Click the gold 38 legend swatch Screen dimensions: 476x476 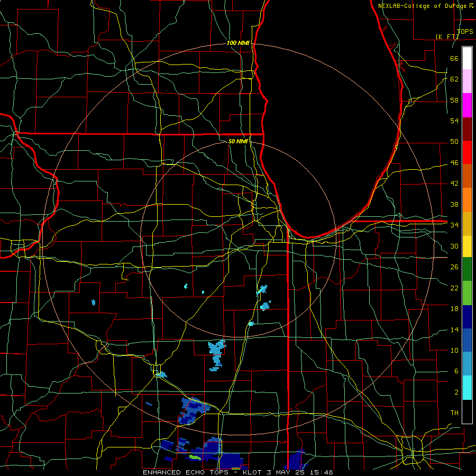[467, 224]
